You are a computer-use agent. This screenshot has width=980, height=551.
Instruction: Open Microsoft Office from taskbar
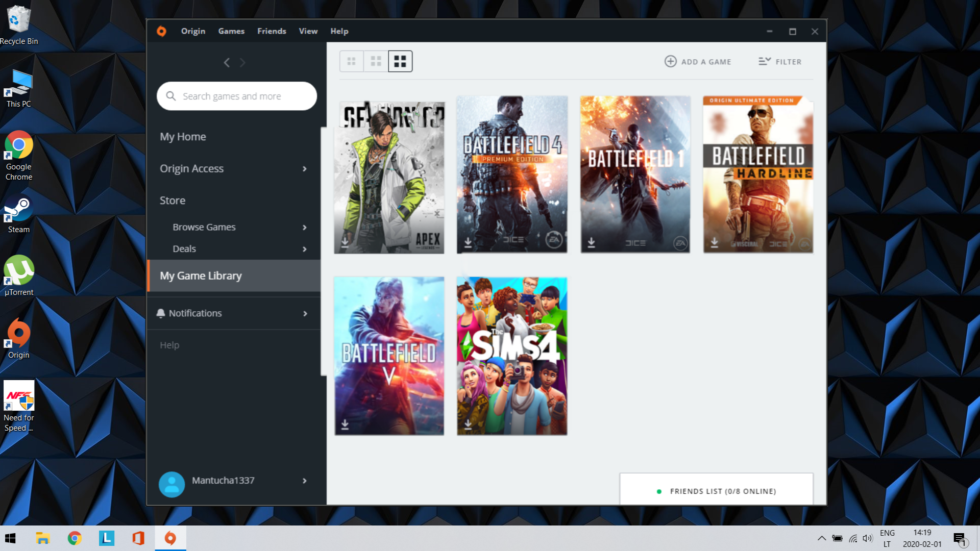tap(138, 538)
